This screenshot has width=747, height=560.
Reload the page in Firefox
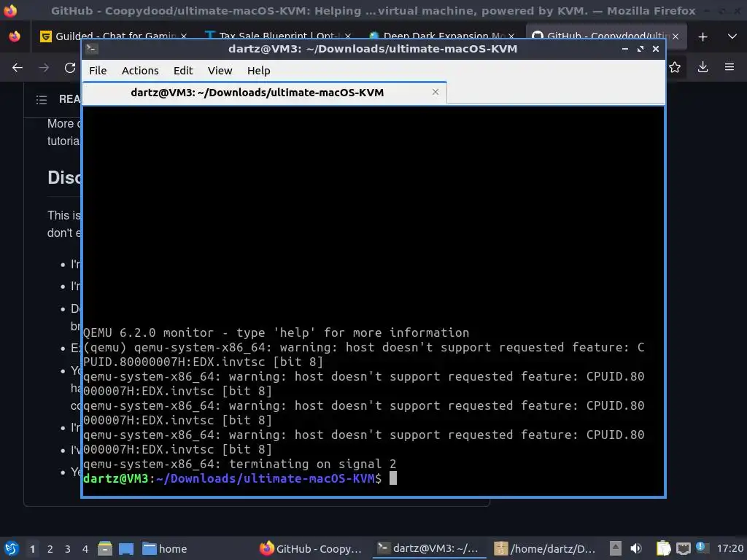click(70, 68)
